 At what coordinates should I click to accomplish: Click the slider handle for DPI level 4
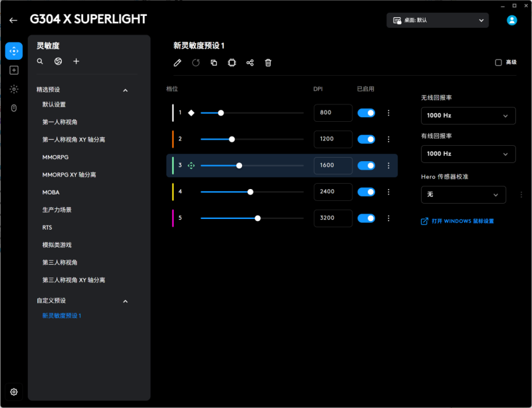point(251,192)
